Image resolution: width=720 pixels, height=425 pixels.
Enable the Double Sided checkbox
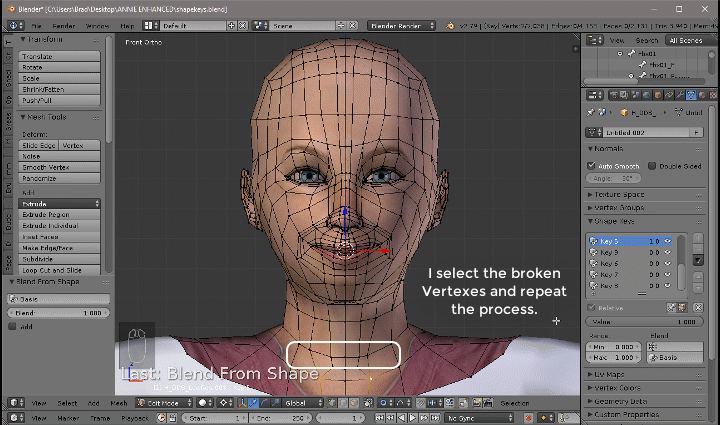(652, 165)
